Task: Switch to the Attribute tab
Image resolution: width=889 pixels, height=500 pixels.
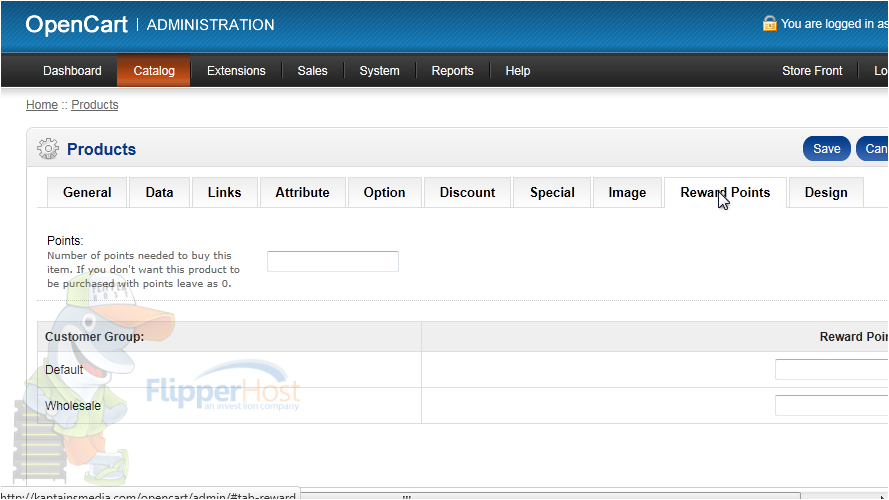Action: [x=302, y=192]
